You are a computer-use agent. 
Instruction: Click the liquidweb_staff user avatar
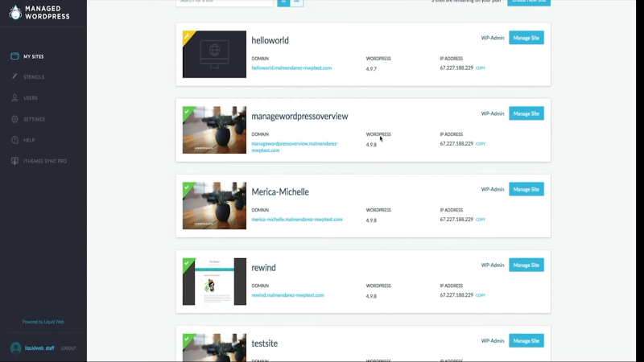click(15, 348)
